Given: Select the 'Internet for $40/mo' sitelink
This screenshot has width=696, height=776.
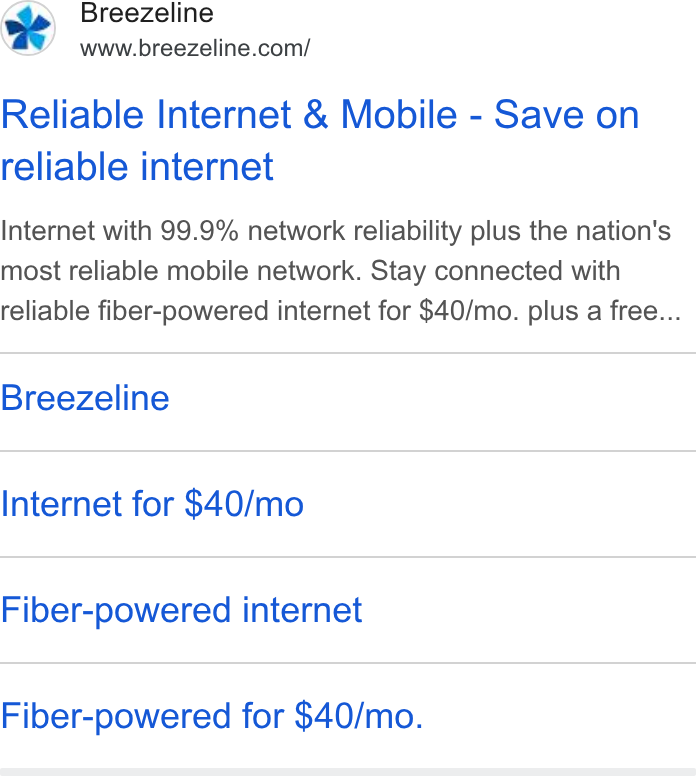Looking at the screenshot, I should (x=152, y=504).
